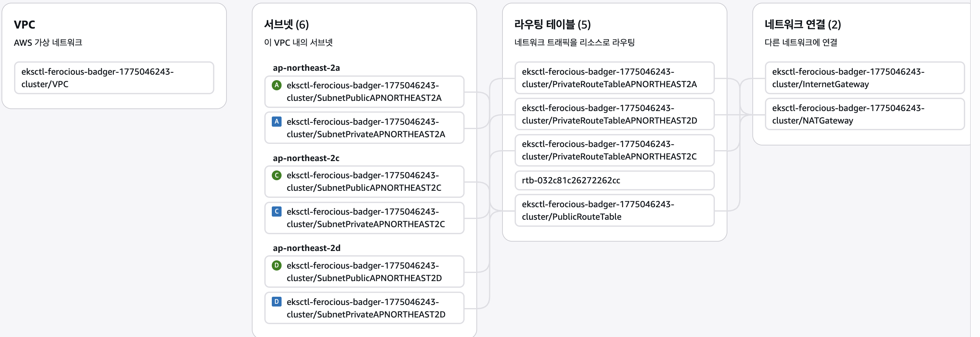Open the PublicRouteTable entry
Viewport: 980px width, 337px height.
pyautogui.click(x=614, y=210)
